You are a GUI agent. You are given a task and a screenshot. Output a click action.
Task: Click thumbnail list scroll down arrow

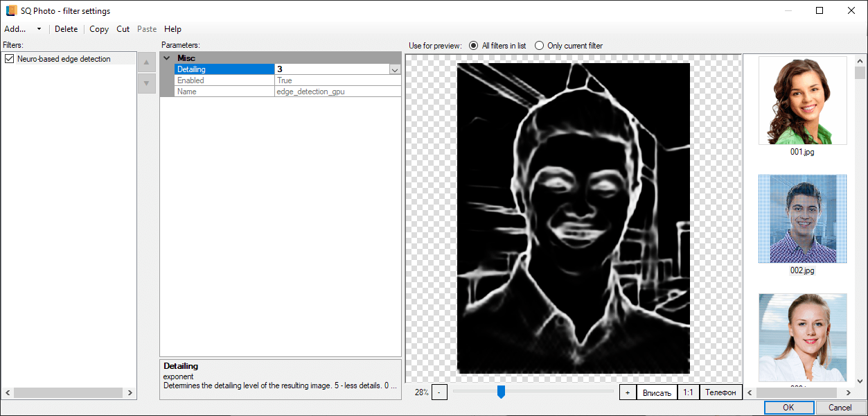pos(860,381)
